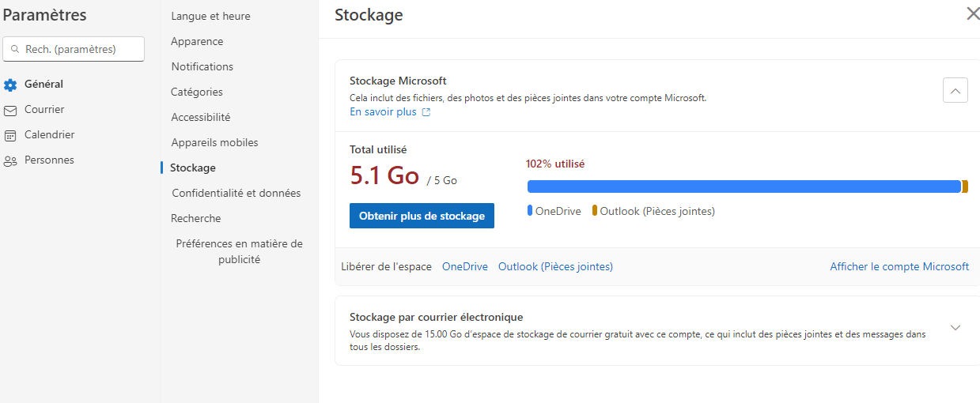
Task: Click the Calendrier calendar icon
Action: 10,135
